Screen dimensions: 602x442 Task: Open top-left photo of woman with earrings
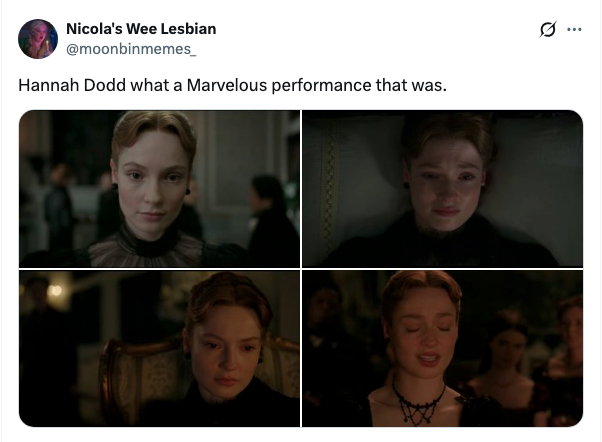[x=159, y=189]
